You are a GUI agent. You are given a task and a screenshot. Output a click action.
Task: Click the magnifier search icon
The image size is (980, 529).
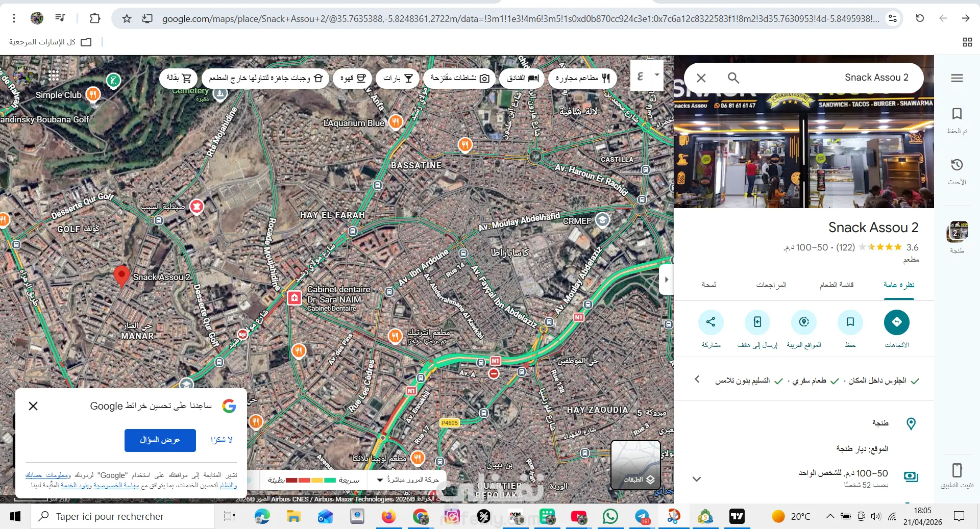click(x=733, y=78)
